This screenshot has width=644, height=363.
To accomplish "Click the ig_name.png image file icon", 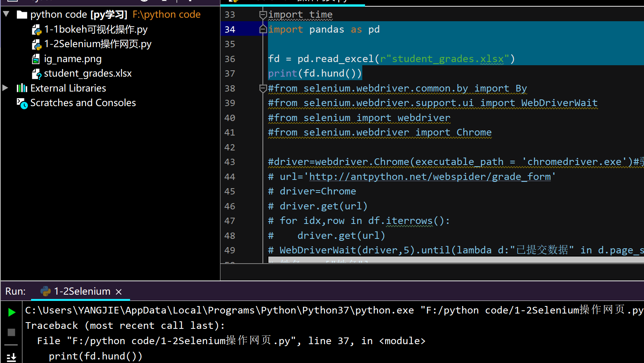I will tap(36, 59).
